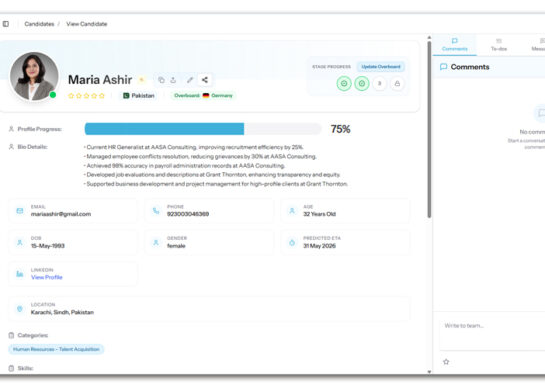The height and width of the screenshot is (388, 545).
Task: Toggle the sidebar panel icon
Action: pos(6,24)
